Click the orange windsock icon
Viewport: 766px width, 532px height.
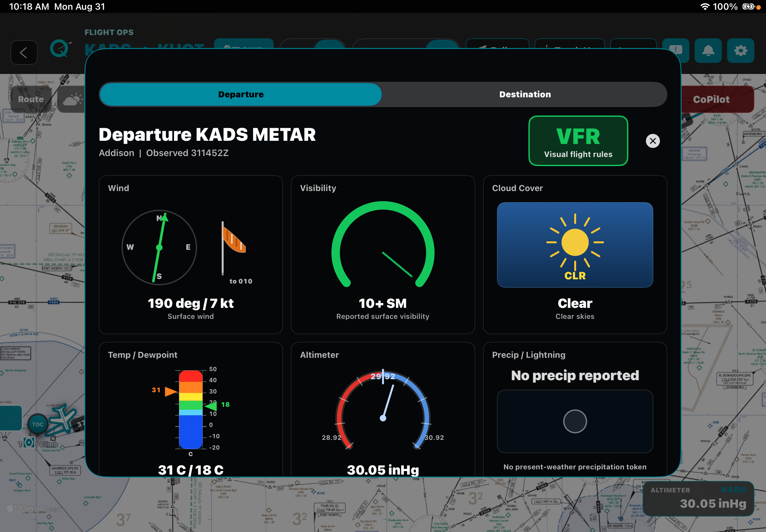pyautogui.click(x=234, y=240)
